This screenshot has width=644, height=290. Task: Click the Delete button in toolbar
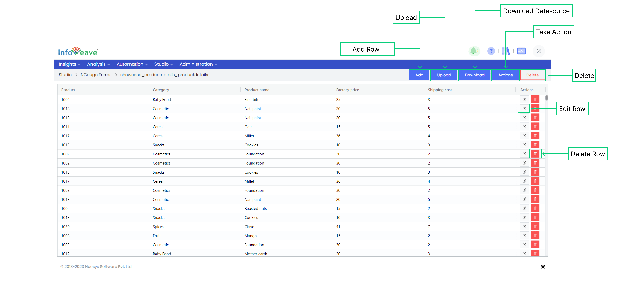tap(533, 75)
